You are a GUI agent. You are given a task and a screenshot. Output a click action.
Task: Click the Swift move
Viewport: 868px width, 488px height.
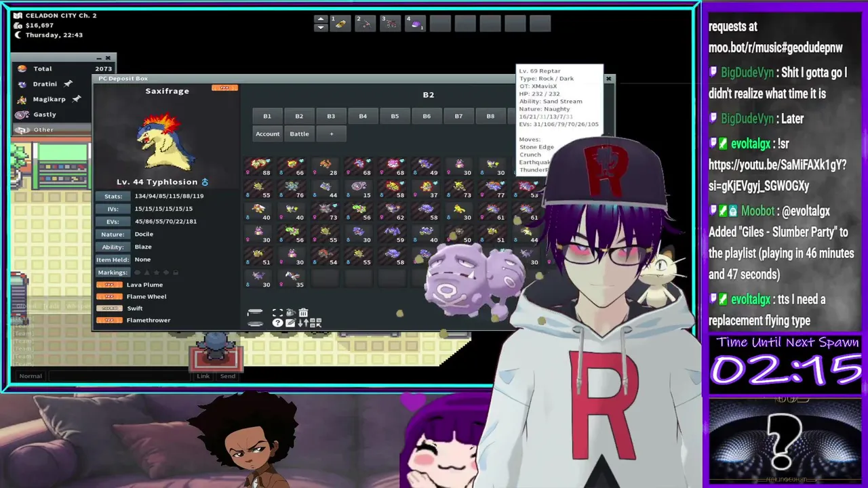pos(134,308)
